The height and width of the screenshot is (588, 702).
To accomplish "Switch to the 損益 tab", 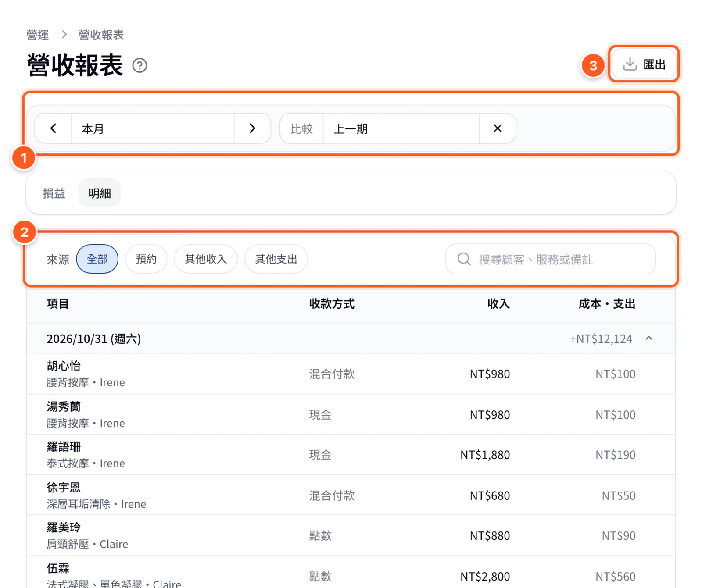I will coord(54,193).
